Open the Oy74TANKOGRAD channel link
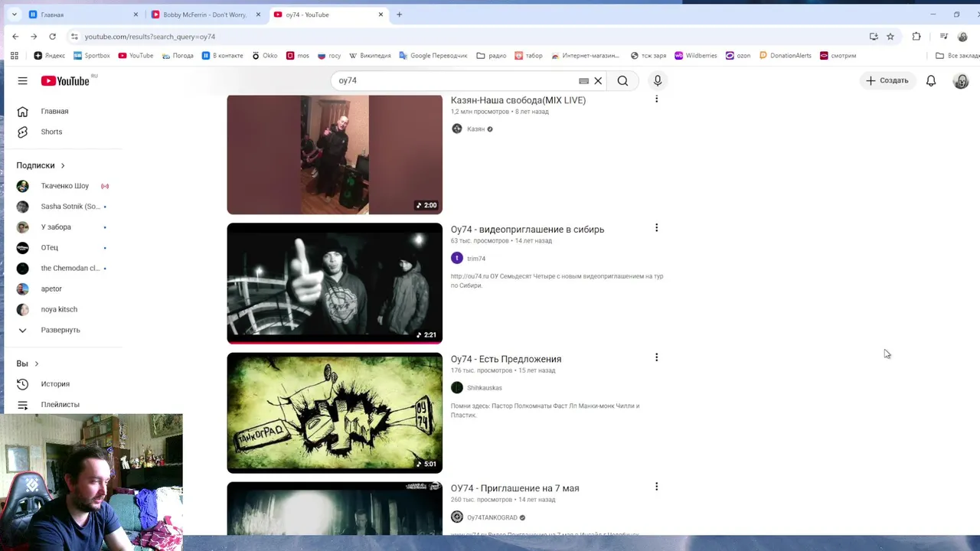 (492, 517)
